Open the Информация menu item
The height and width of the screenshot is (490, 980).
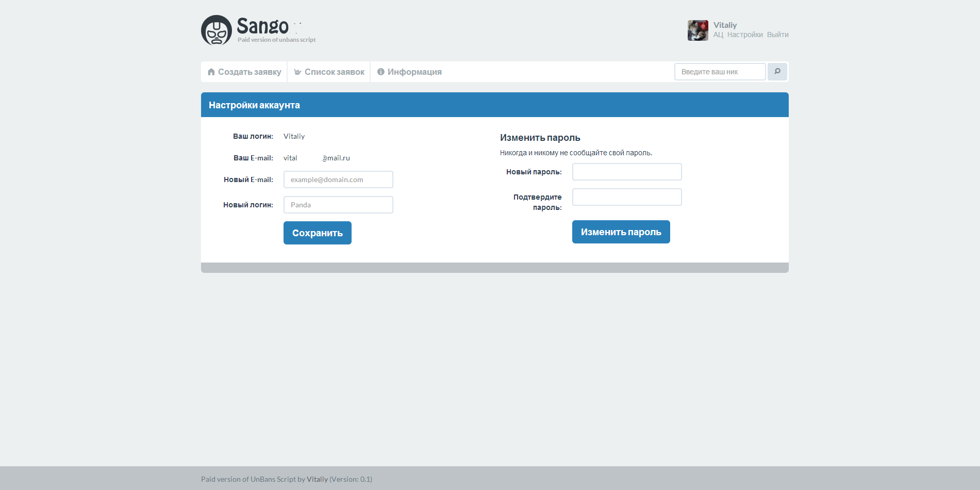point(409,72)
